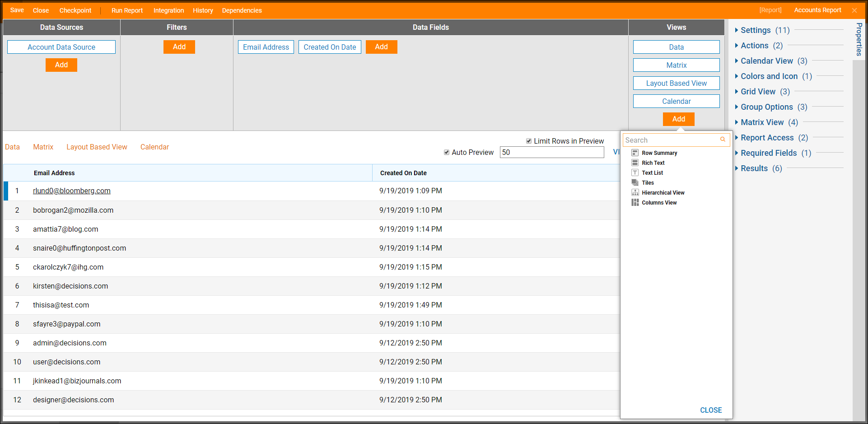Open the vertical Properties tab
The width and height of the screenshot is (868, 424).
tap(859, 39)
